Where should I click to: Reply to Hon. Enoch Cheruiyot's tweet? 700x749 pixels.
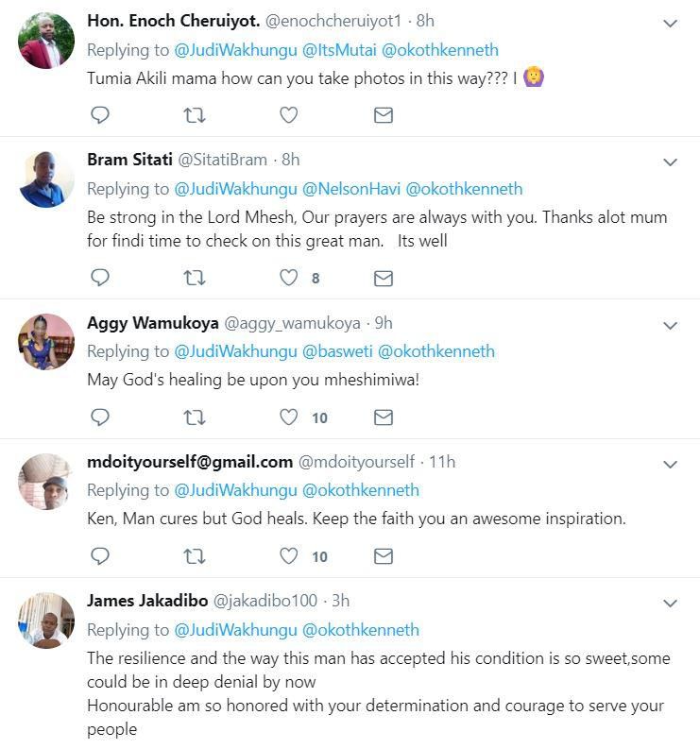[99, 115]
